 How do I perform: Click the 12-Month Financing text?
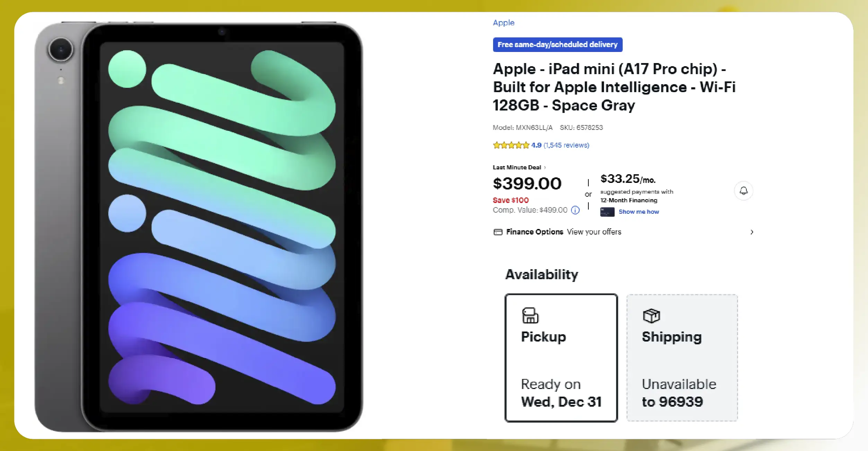[629, 200]
